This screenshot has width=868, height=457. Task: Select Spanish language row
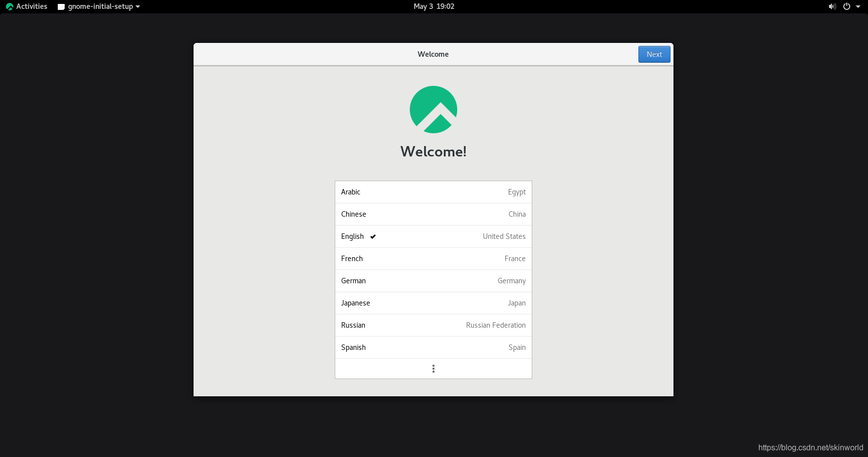click(434, 347)
